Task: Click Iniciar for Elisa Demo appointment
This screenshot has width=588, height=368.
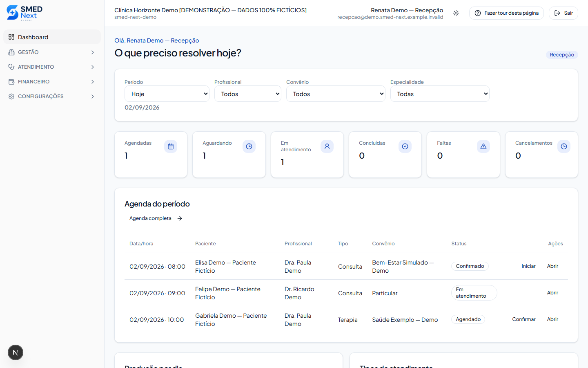Action: [528, 266]
